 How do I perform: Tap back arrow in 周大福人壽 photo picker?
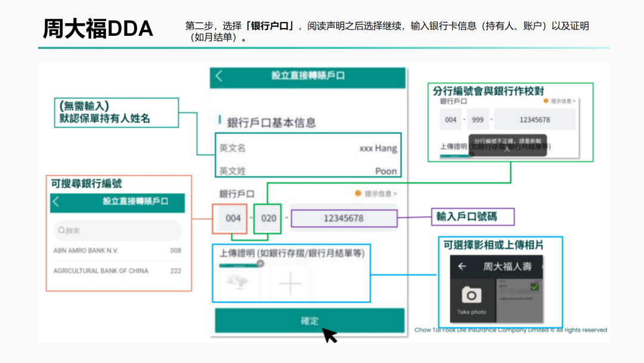pyautogui.click(x=462, y=266)
